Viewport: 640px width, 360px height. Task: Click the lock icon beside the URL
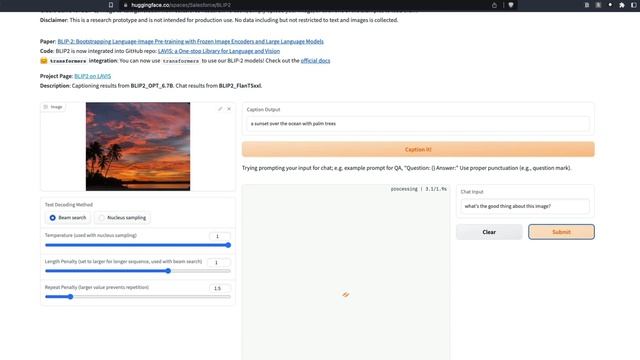[126, 5]
